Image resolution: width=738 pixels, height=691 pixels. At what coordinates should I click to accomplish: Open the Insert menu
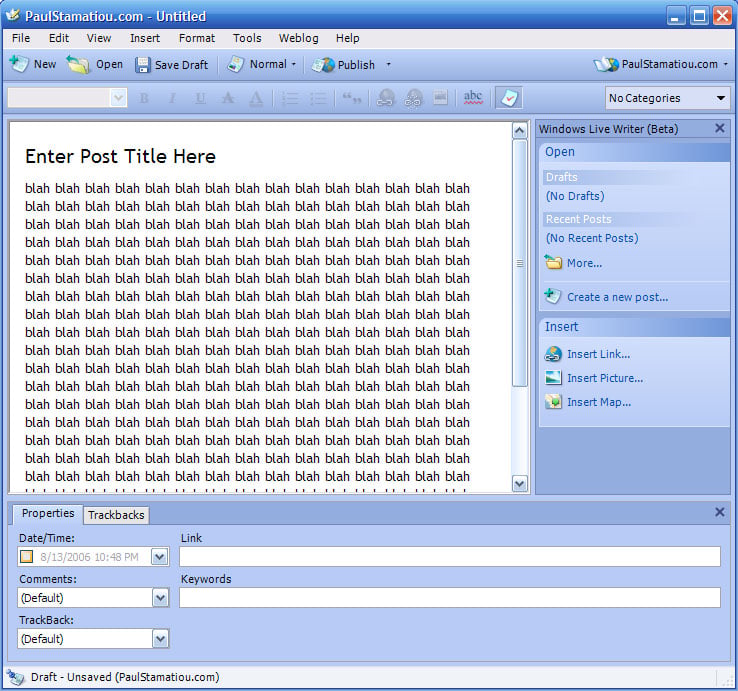(145, 38)
